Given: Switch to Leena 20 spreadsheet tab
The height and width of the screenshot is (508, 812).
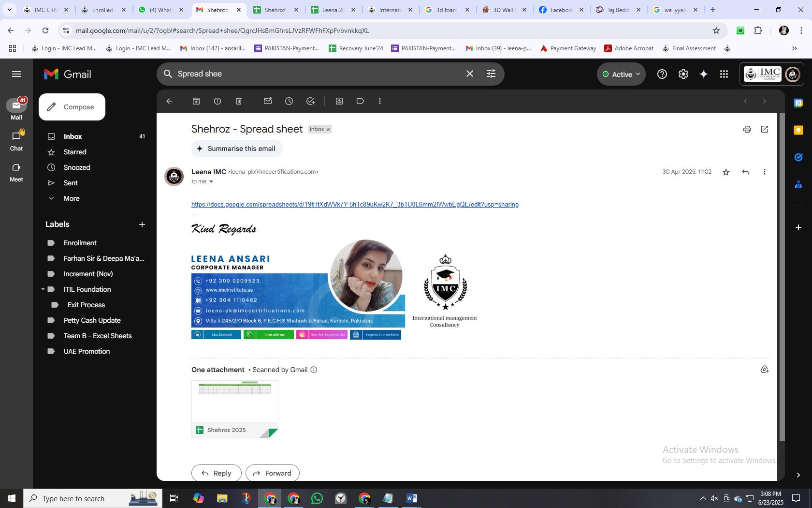Looking at the screenshot, I should click(x=333, y=10).
